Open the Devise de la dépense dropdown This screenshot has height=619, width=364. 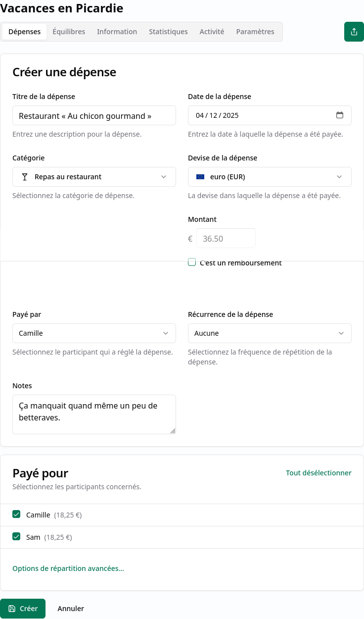click(270, 177)
